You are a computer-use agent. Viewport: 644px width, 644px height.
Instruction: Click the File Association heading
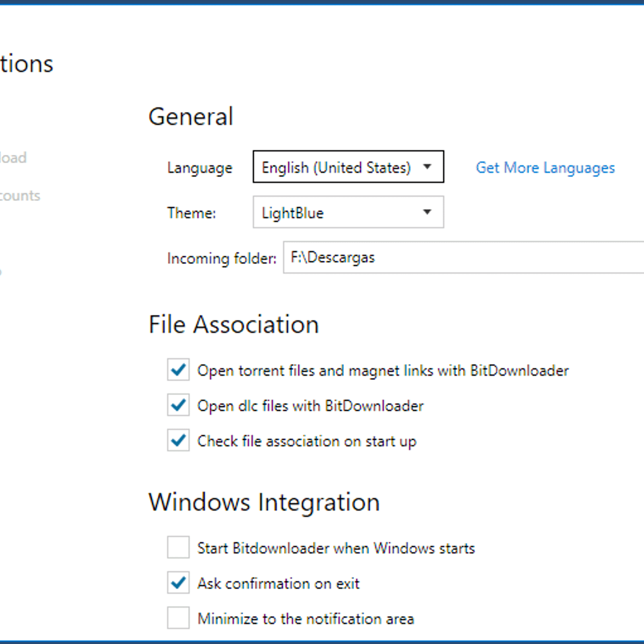pyautogui.click(x=233, y=324)
